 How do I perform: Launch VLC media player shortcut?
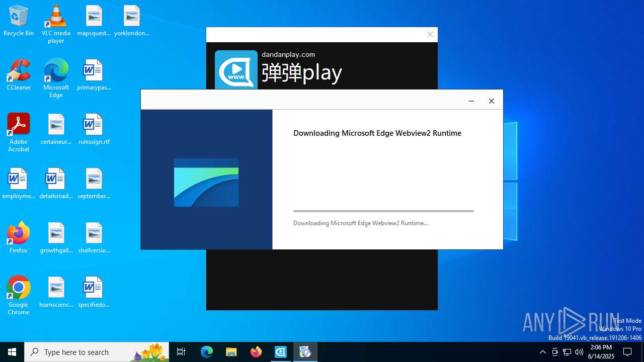point(56,24)
